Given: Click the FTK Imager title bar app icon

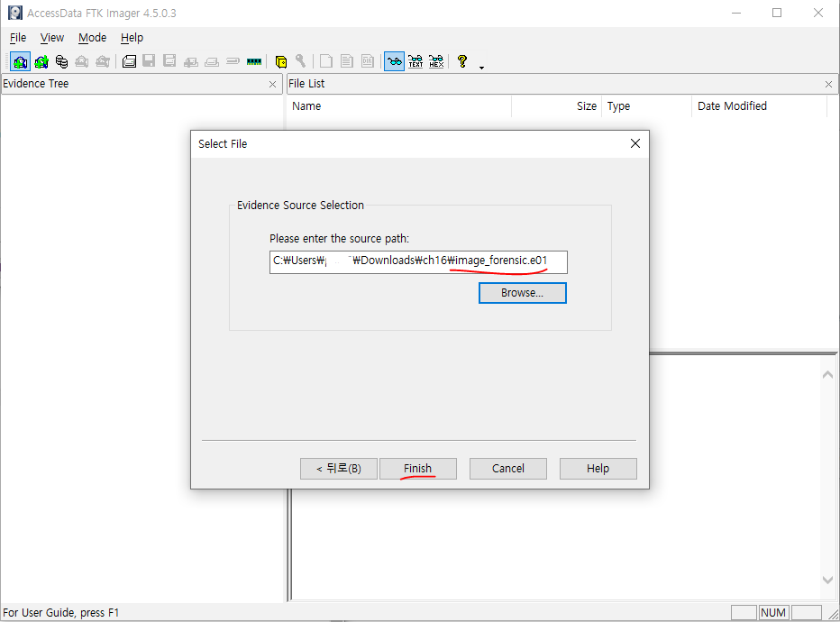Looking at the screenshot, I should click(15, 13).
